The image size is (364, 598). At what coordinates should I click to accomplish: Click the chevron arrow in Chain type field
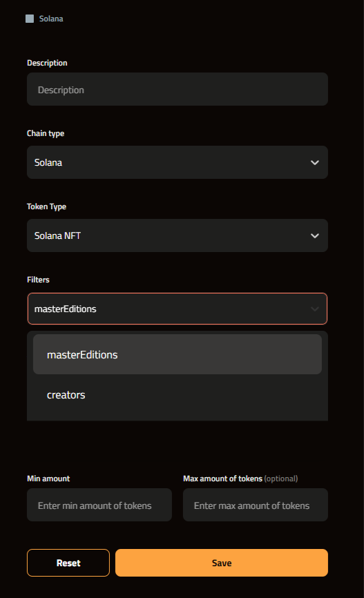click(x=315, y=162)
